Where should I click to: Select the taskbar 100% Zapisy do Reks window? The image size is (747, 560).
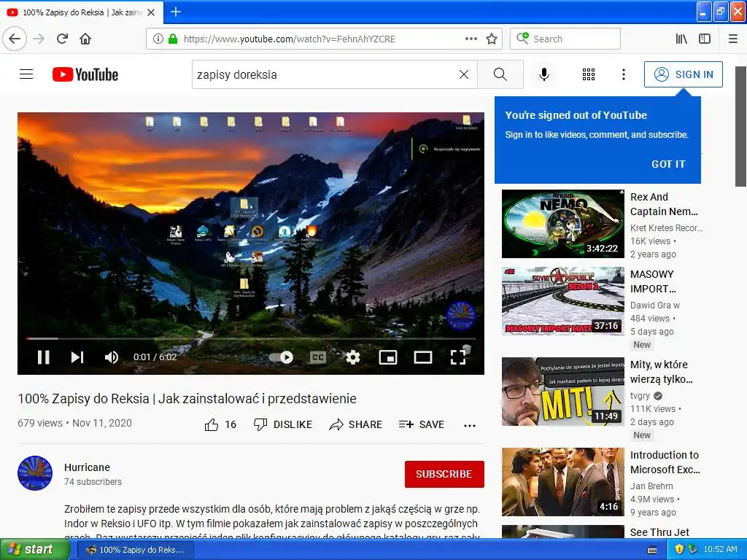coord(135,550)
